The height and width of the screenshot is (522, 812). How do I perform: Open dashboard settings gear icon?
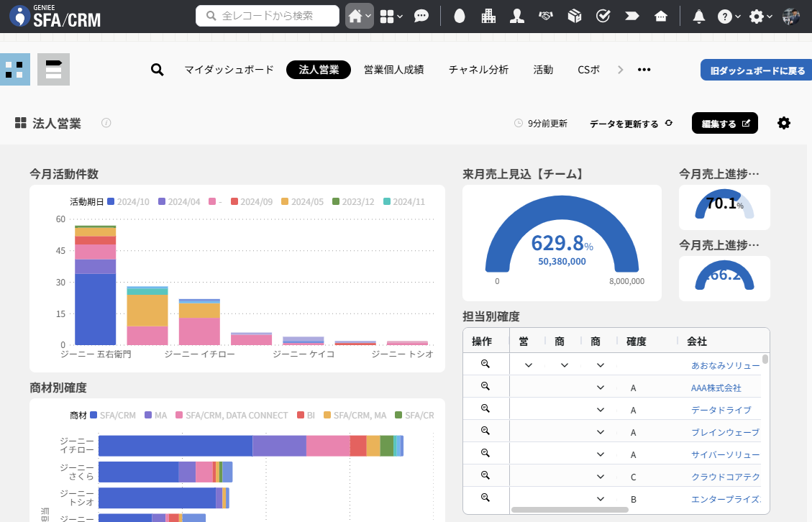coord(784,123)
